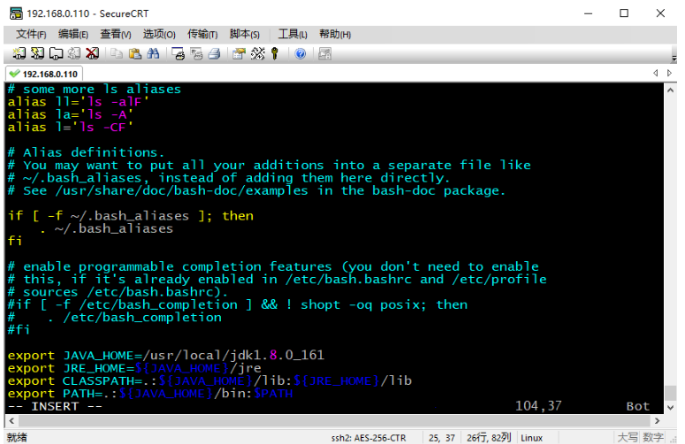Click the Find binoculars icon

(x=153, y=54)
